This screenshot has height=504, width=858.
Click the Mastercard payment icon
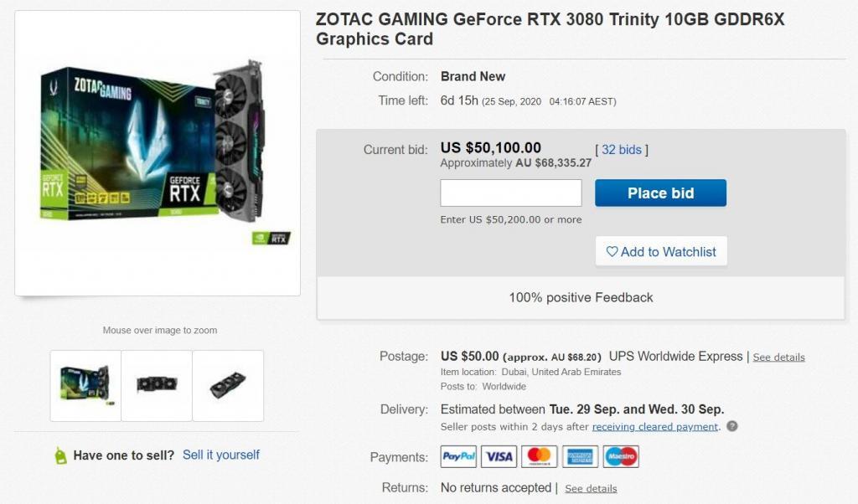539,456
